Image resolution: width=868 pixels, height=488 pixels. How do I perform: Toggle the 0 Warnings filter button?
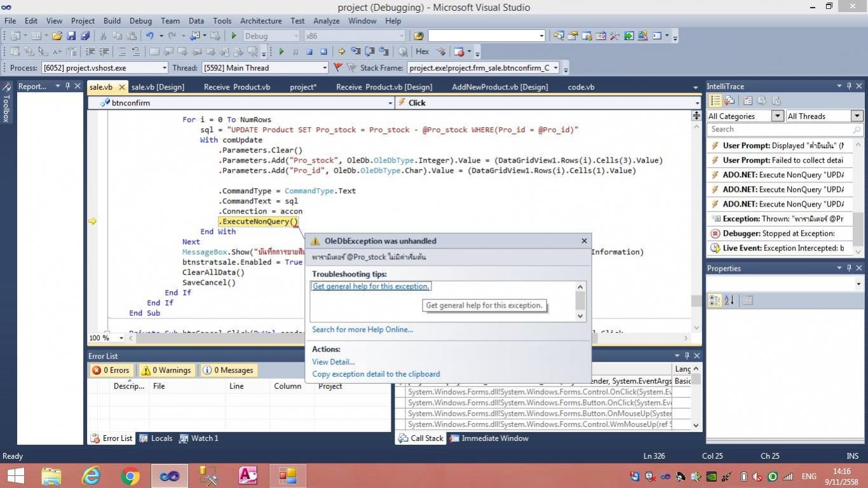pos(165,370)
